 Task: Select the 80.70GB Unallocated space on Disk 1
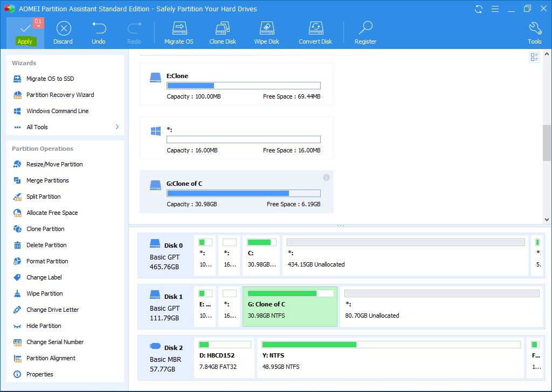441,306
